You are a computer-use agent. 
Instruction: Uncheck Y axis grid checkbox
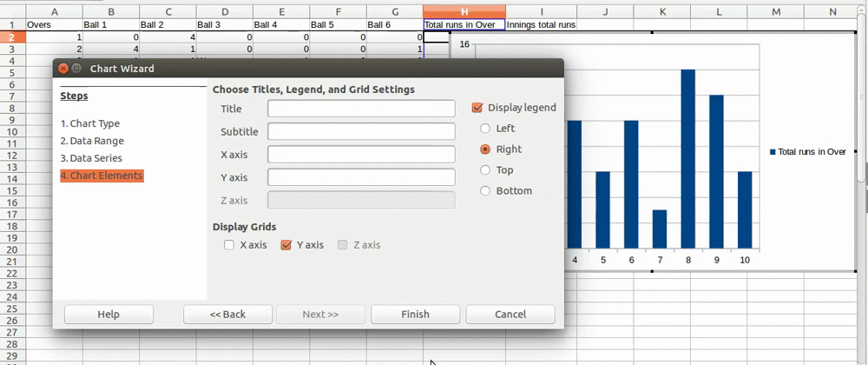(x=286, y=245)
